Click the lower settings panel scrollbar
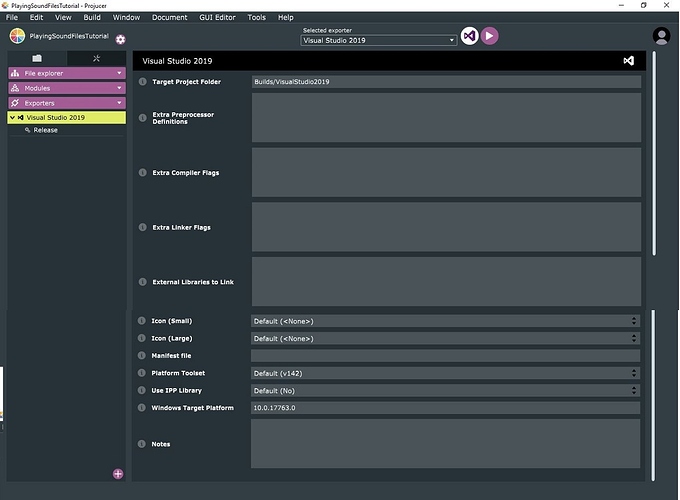The image size is (680, 500). pyautogui.click(x=653, y=395)
